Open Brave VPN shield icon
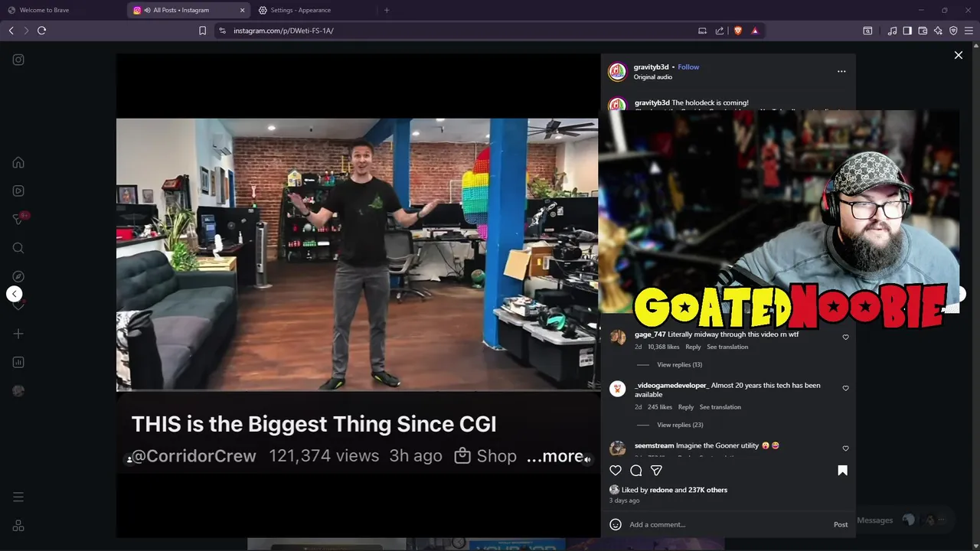This screenshot has width=980, height=551. [953, 31]
